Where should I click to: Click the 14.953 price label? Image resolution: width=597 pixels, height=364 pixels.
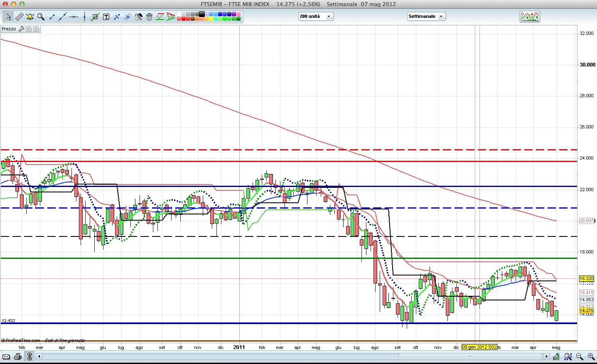tap(586, 300)
